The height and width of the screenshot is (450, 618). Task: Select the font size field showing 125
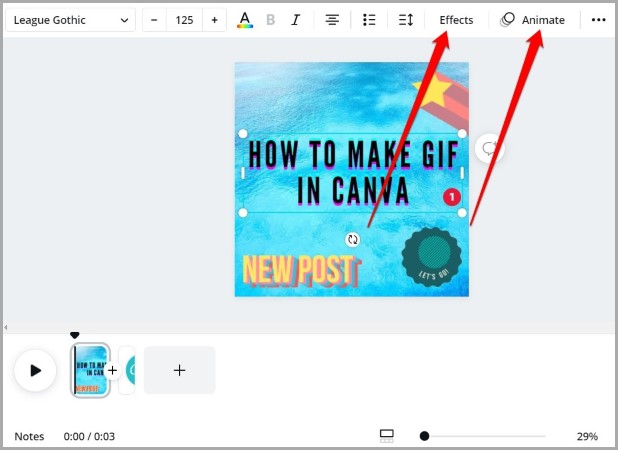(184, 20)
